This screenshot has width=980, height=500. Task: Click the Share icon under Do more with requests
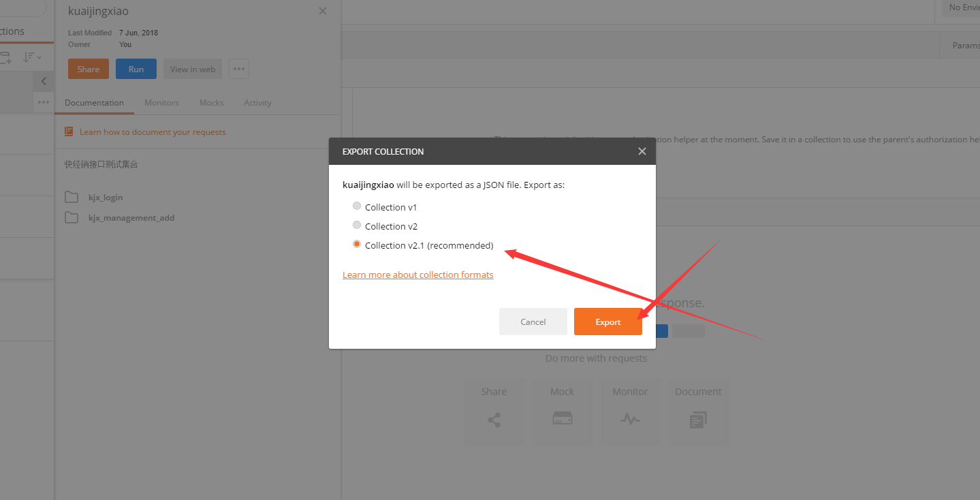(494, 412)
